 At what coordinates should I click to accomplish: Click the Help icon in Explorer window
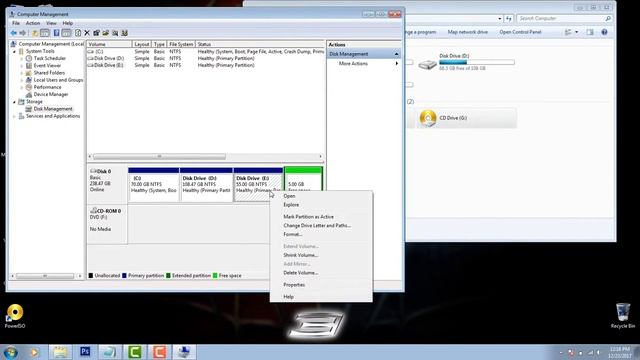point(604,32)
